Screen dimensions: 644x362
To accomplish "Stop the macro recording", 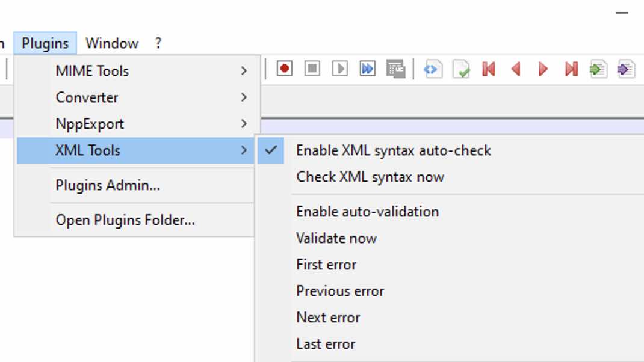I will click(312, 69).
